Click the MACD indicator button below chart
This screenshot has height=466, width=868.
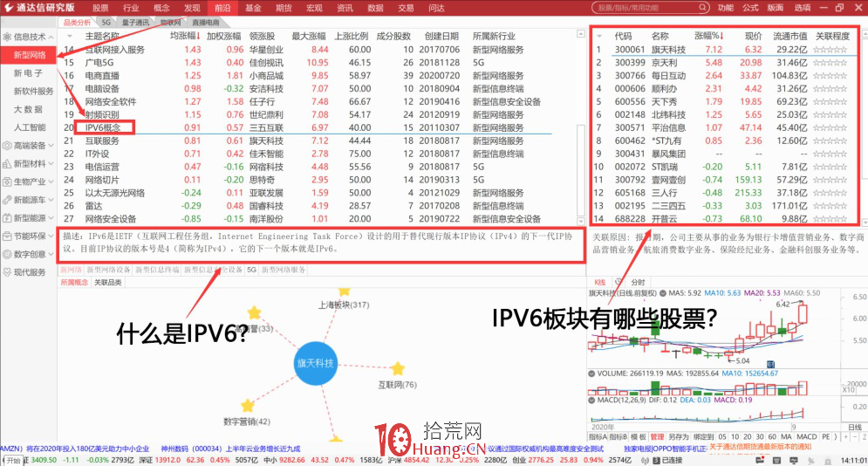(x=807, y=436)
